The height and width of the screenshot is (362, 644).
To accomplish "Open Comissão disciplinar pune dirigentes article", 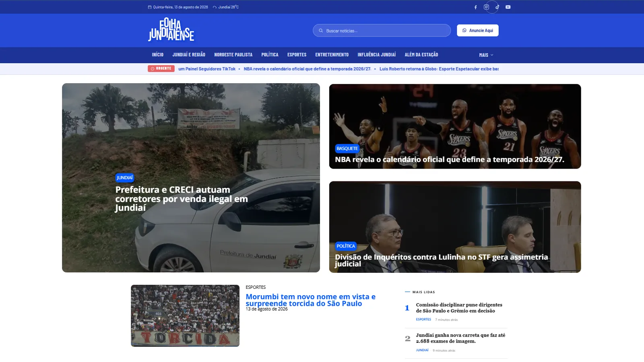I will pos(459,308).
